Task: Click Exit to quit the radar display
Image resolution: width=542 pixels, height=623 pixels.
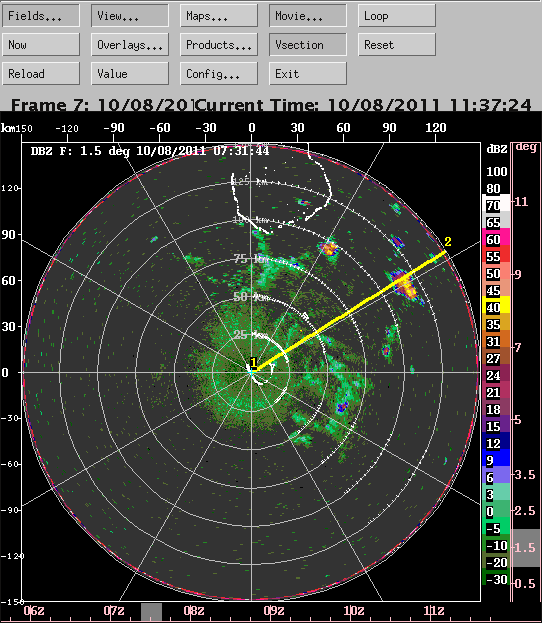Action: tap(308, 74)
